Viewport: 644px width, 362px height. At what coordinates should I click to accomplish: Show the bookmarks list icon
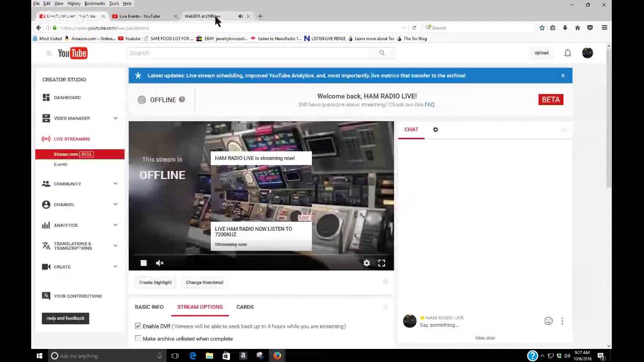(552, 28)
